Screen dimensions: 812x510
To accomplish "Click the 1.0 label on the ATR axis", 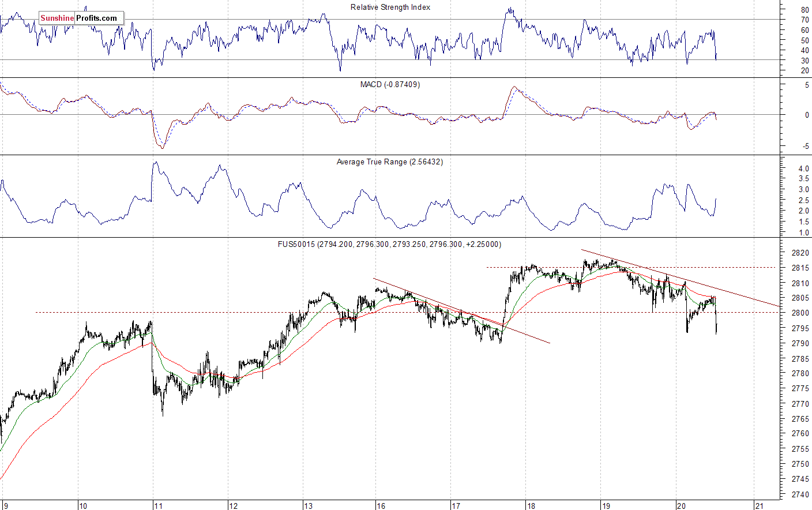I will click(x=803, y=233).
